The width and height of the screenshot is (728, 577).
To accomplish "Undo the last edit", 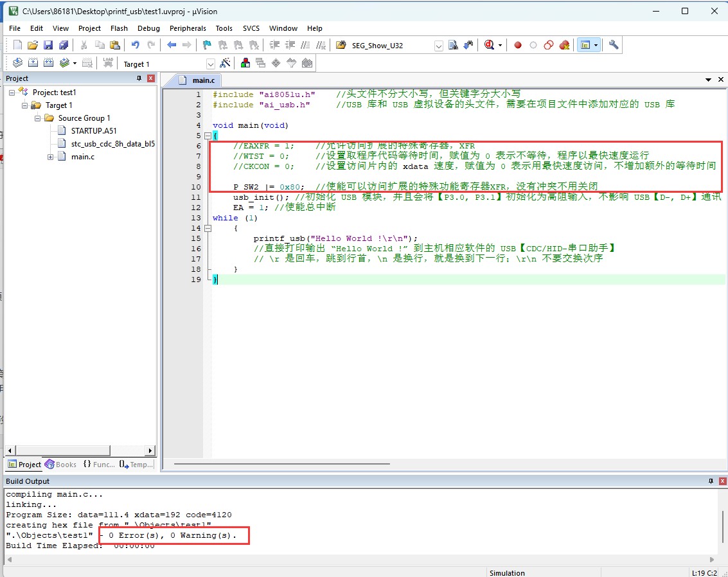I will point(135,45).
